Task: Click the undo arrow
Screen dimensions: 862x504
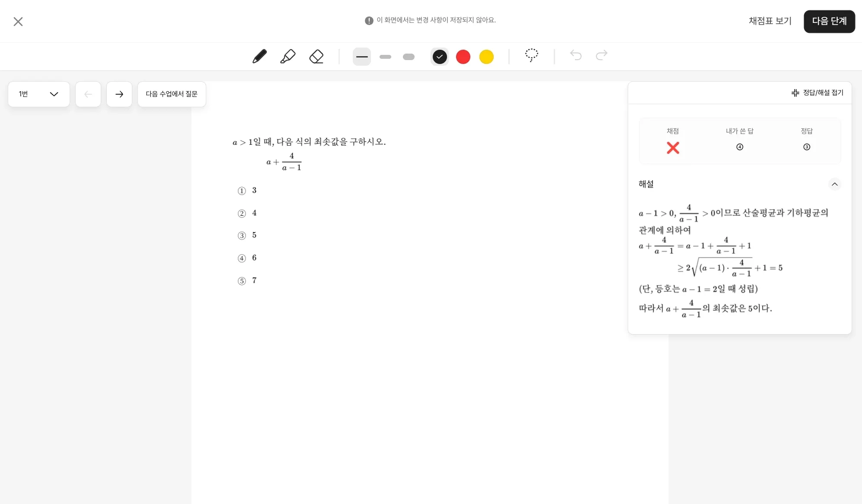Action: coord(576,55)
